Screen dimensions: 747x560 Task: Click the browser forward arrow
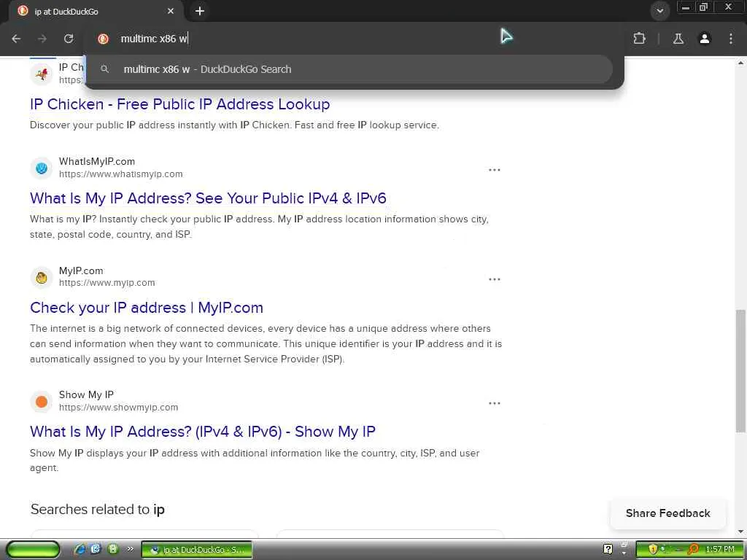pos(42,39)
